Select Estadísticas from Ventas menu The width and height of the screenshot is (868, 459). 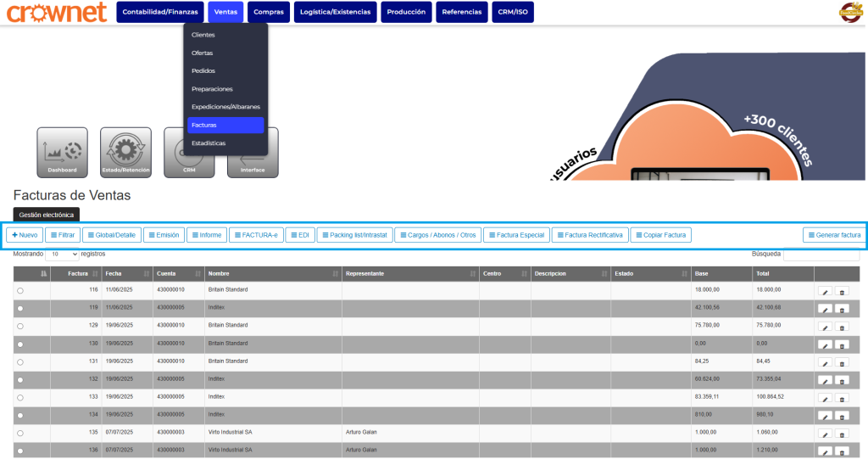click(225, 143)
